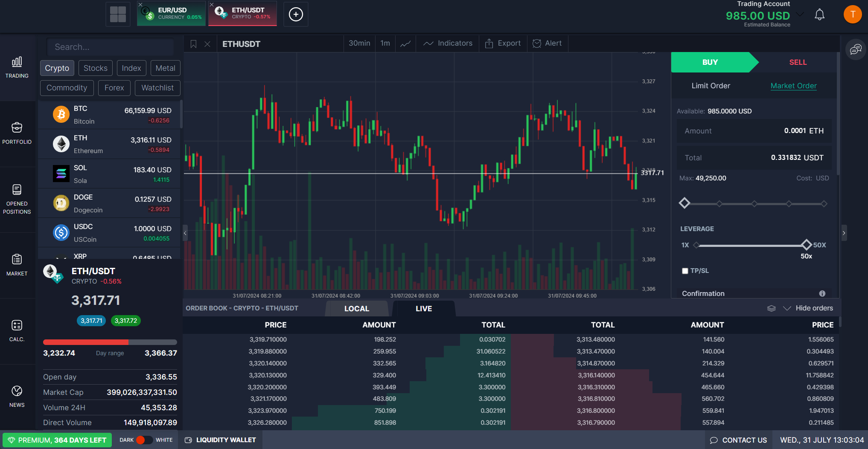
Task: Open the grid layout view icon
Action: tap(118, 14)
